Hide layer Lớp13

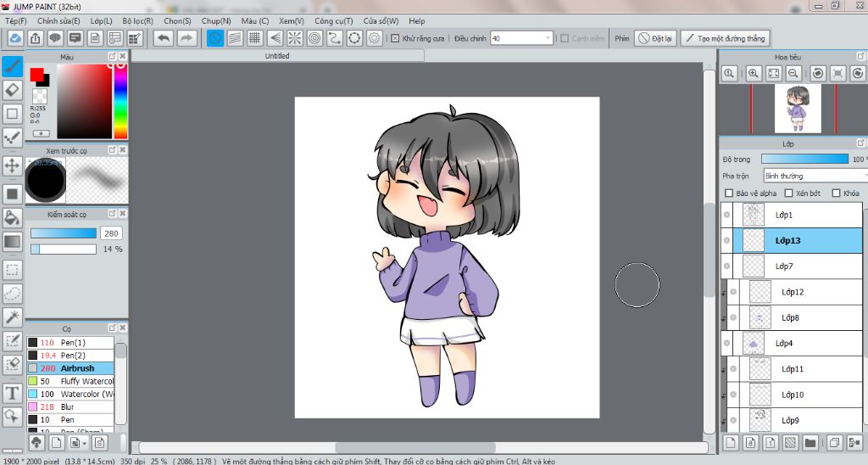point(726,240)
